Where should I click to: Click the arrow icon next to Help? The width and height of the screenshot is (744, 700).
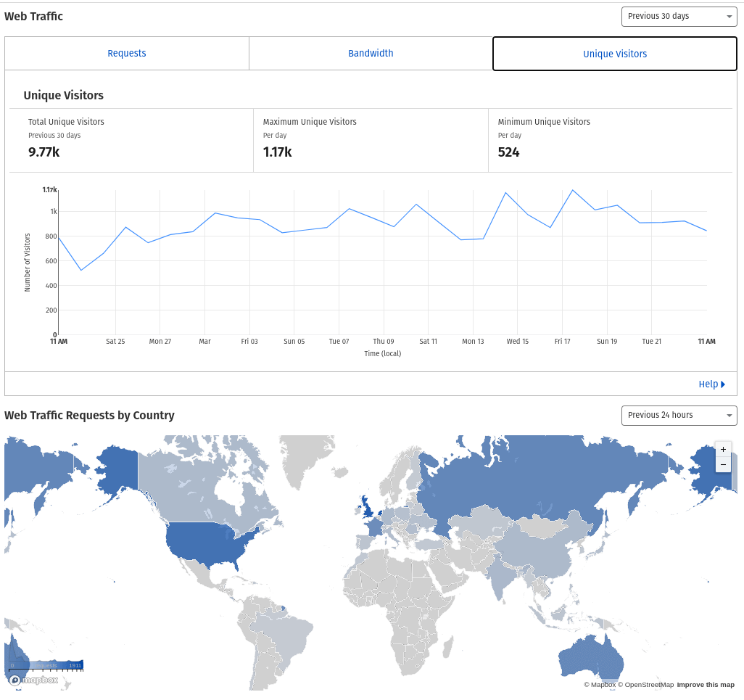tap(723, 384)
